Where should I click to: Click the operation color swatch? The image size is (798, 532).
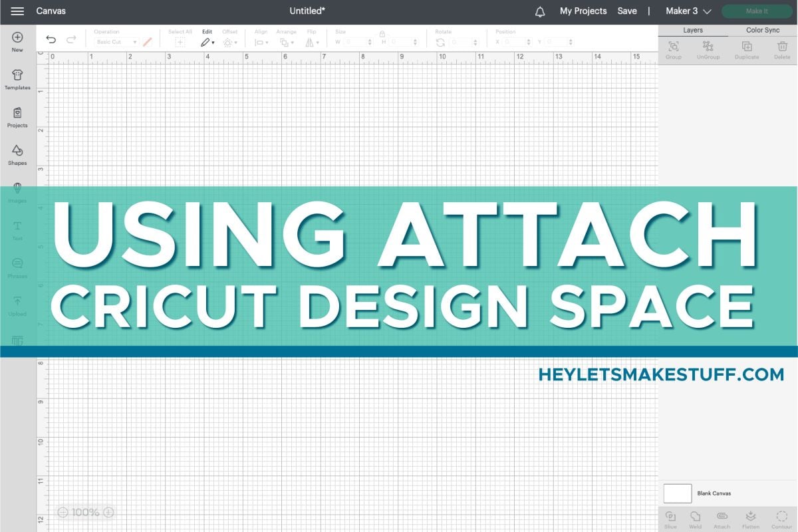[x=148, y=42]
